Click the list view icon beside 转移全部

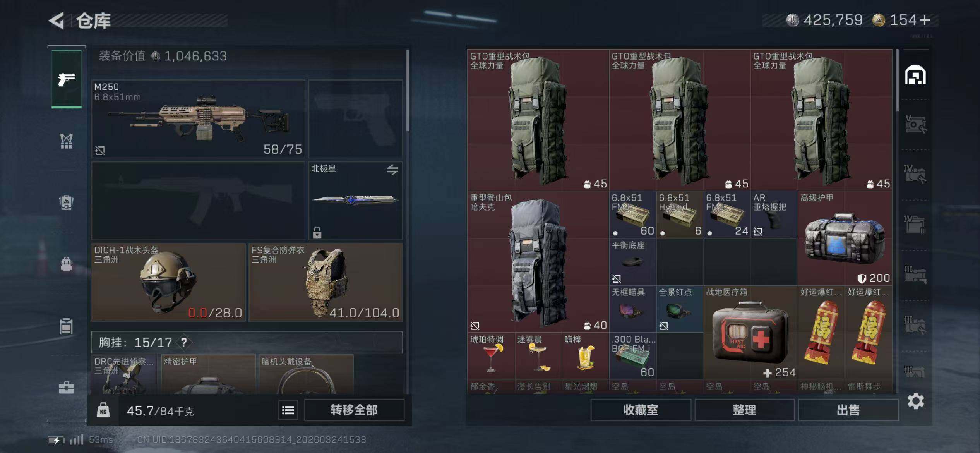click(x=288, y=410)
